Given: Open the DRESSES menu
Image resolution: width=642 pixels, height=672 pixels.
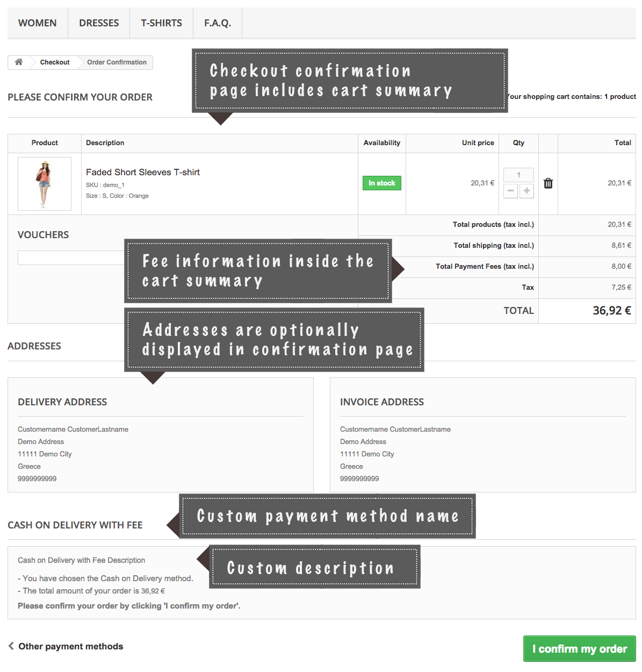Looking at the screenshot, I should click(x=99, y=23).
